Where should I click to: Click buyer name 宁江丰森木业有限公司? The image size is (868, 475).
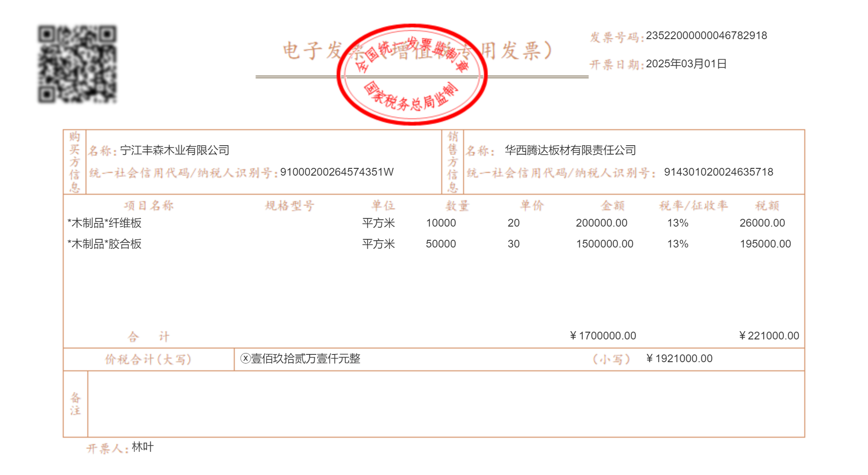(175, 150)
